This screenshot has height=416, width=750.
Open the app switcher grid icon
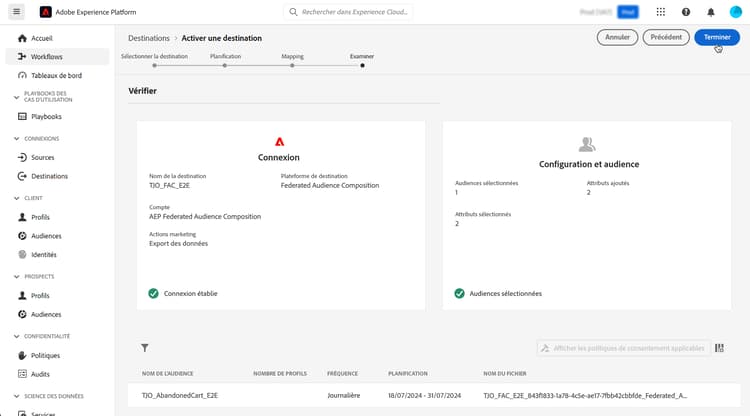click(x=661, y=12)
